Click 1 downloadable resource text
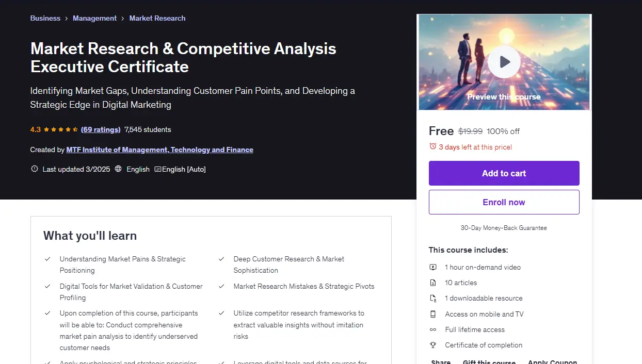Viewport: 642px width, 364px height. (x=484, y=298)
